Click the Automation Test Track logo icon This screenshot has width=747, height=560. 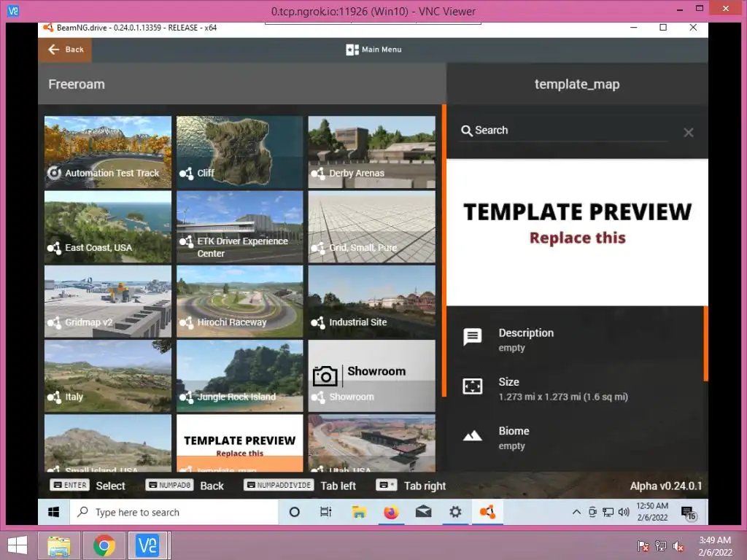[x=54, y=172]
